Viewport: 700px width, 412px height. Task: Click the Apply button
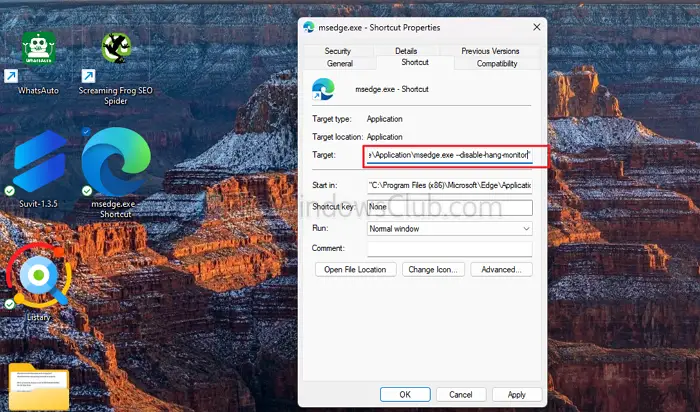click(x=517, y=395)
